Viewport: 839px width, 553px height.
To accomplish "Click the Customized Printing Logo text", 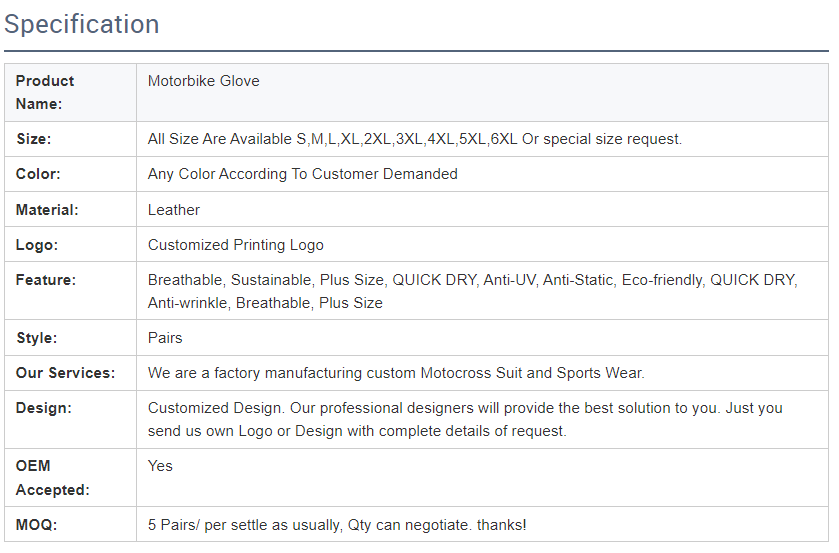I will click(x=236, y=245).
